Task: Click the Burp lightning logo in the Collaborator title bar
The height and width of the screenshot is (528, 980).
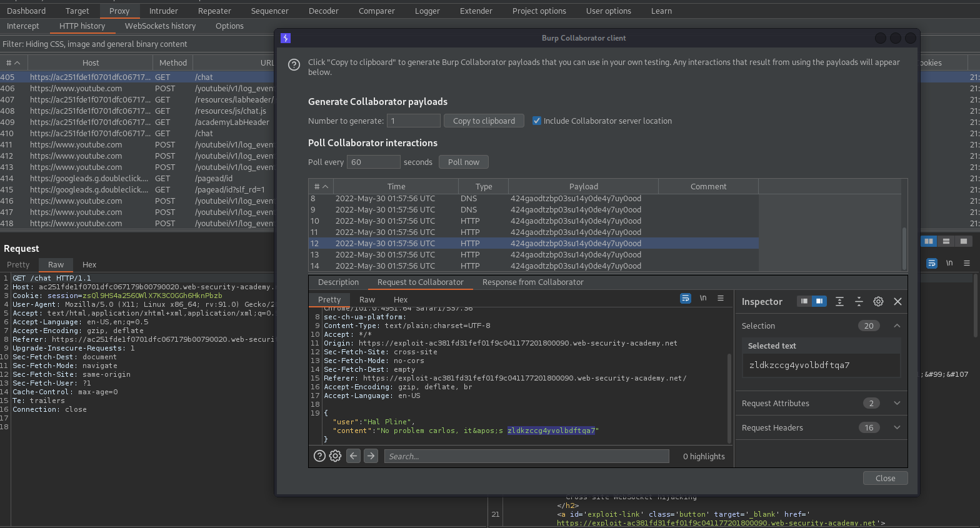Action: coord(286,38)
